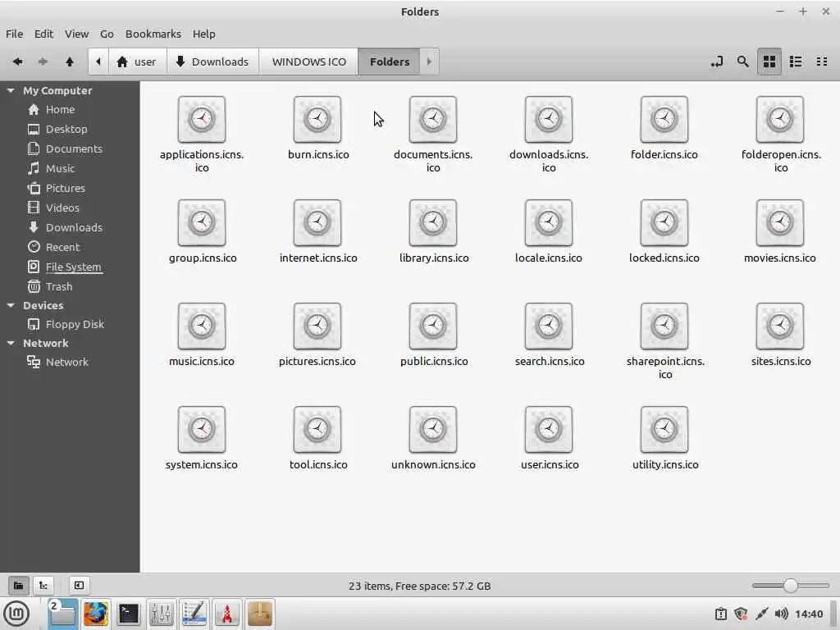Open the Go menu

point(107,34)
